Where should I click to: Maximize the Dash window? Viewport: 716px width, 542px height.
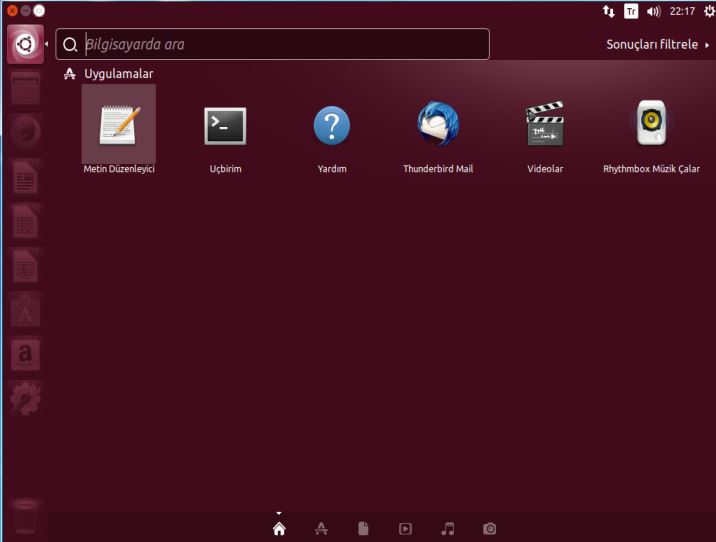[40, 10]
